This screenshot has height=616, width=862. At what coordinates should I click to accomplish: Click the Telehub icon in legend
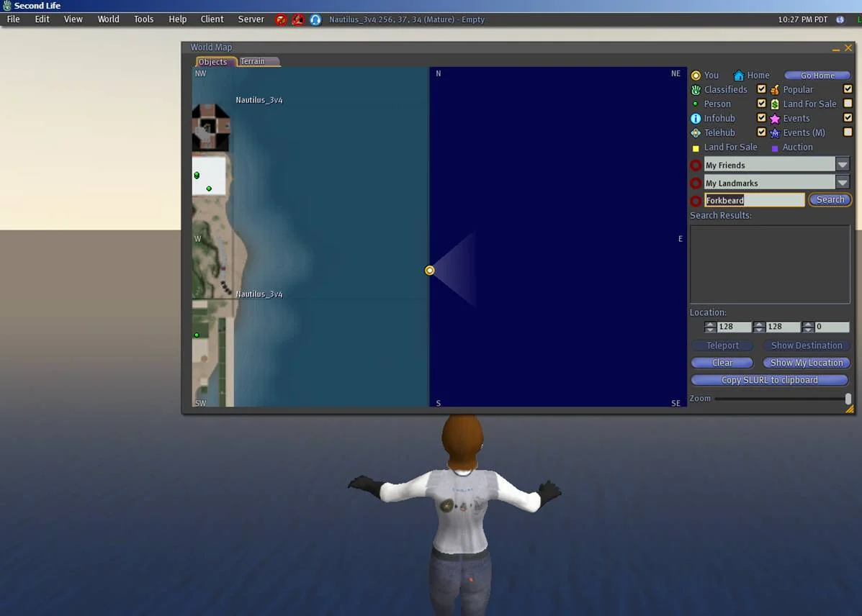(x=696, y=133)
